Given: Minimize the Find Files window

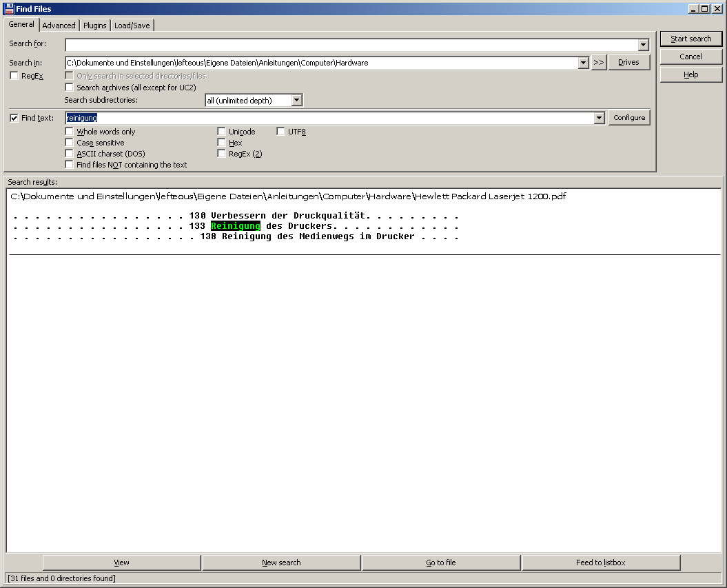Looking at the screenshot, I should click(694, 8).
